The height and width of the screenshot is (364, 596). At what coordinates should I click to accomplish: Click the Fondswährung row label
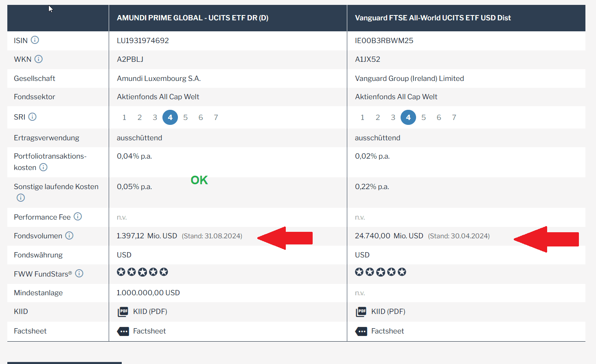tap(38, 255)
